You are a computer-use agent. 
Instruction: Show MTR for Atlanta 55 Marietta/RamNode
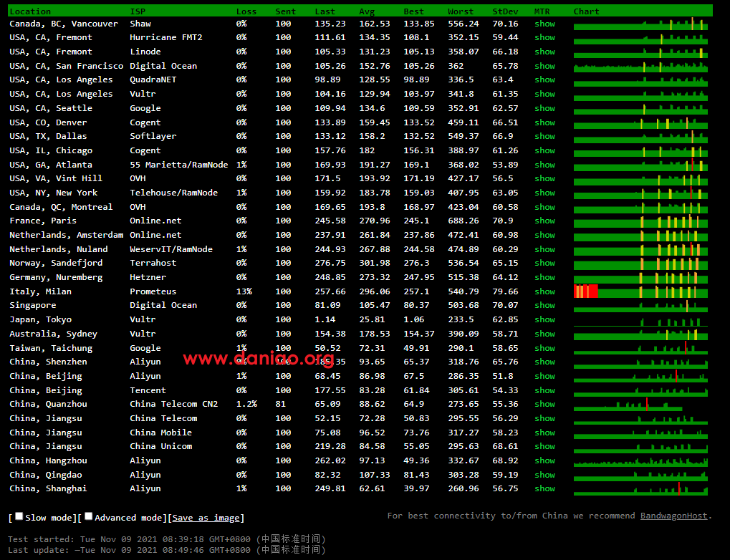click(544, 165)
